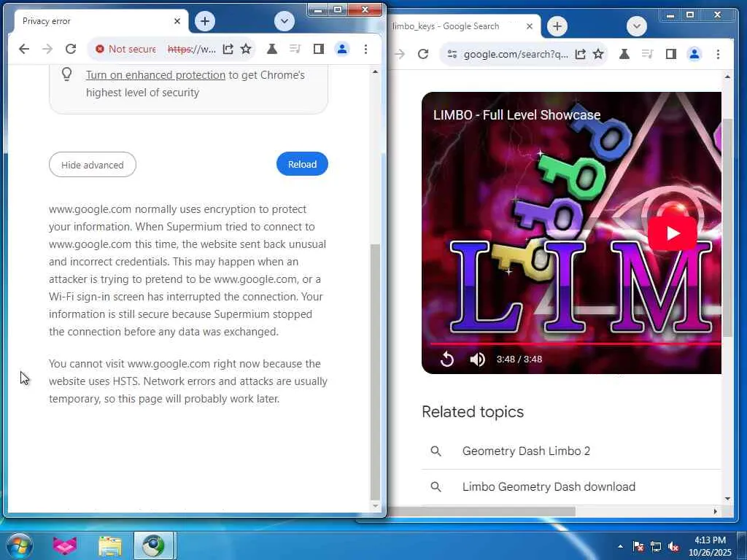This screenshot has height=560, width=747.
Task: Toggle side panel in Google Search window
Action: tap(671, 54)
